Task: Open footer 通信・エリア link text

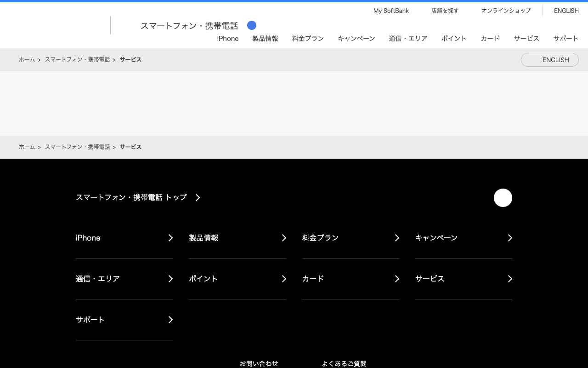Action: click(x=98, y=279)
